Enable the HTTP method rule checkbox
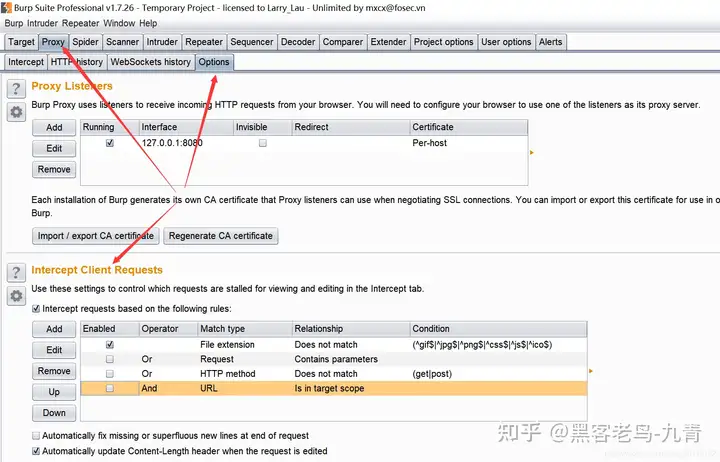The height and width of the screenshot is (462, 720). [110, 373]
